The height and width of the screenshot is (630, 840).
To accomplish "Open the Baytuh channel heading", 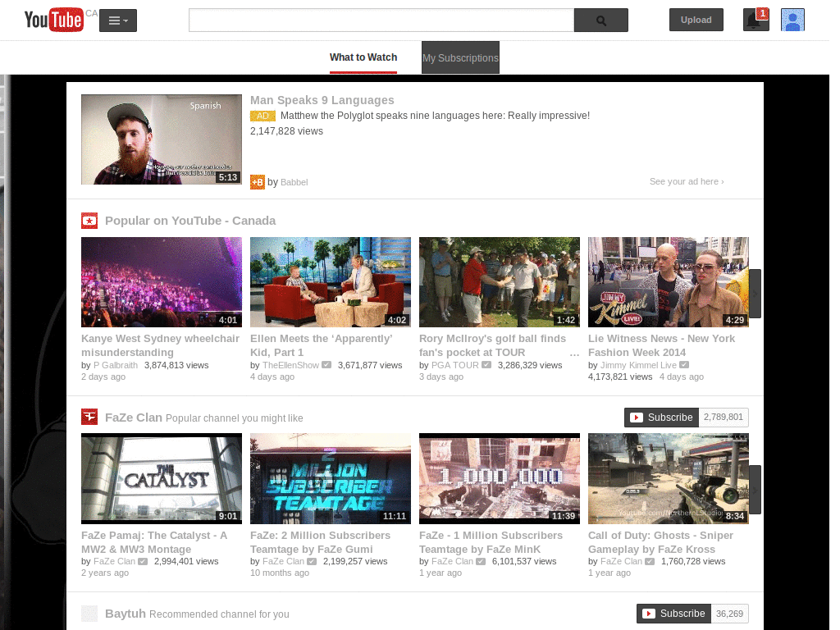I will coord(126,614).
